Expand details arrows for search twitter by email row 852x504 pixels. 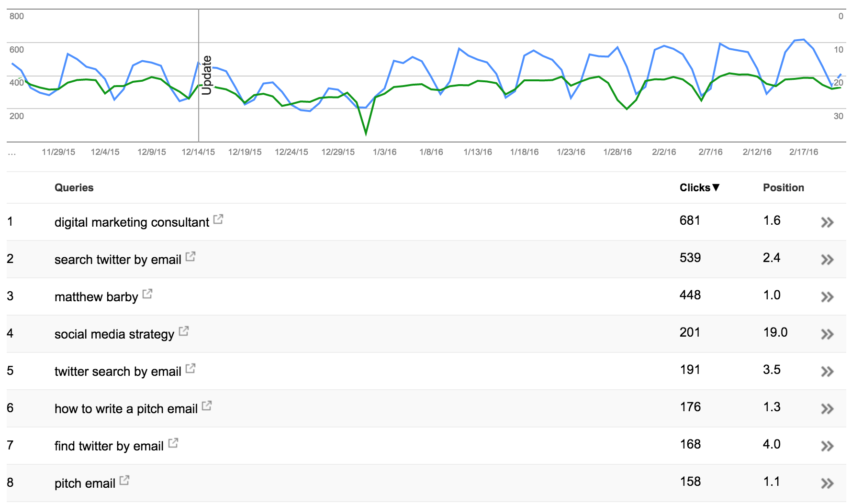827,260
